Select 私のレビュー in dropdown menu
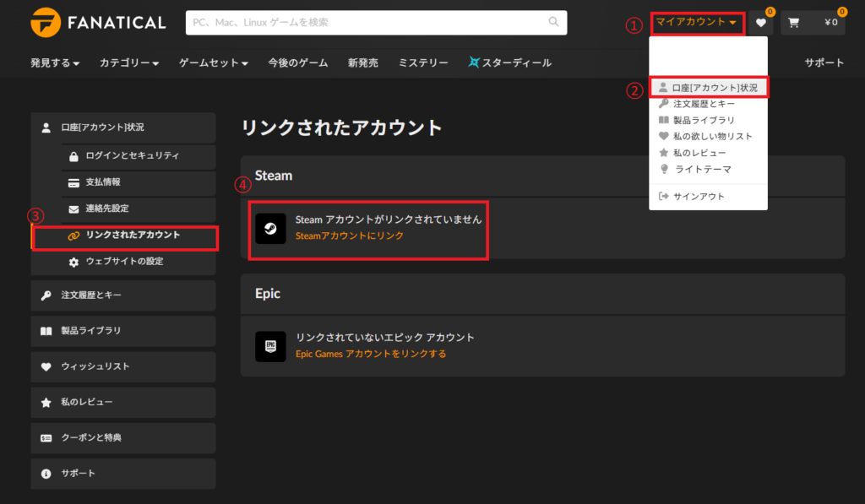This screenshot has height=504, width=865. click(709, 153)
